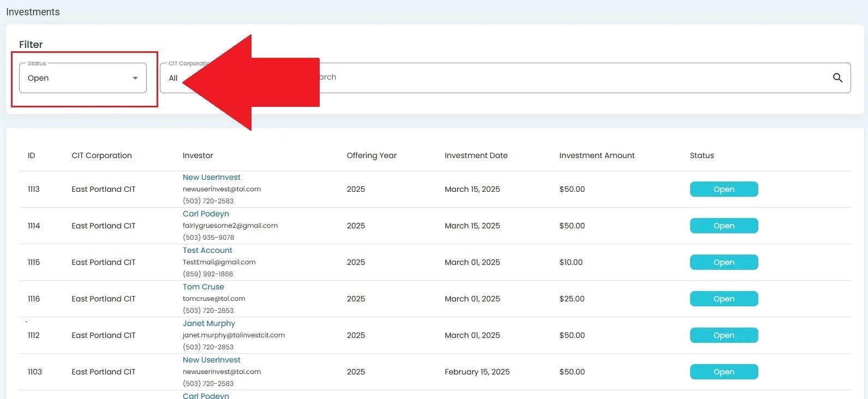Click the Investment Date column header

click(x=476, y=155)
